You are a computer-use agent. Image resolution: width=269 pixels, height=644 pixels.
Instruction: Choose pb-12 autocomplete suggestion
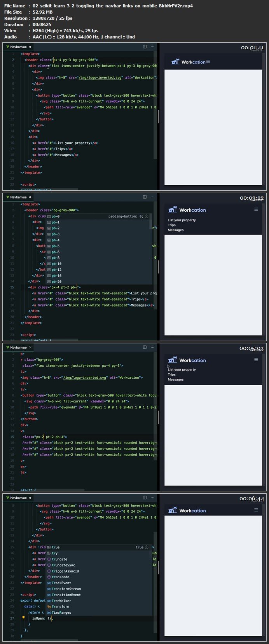coord(98,270)
